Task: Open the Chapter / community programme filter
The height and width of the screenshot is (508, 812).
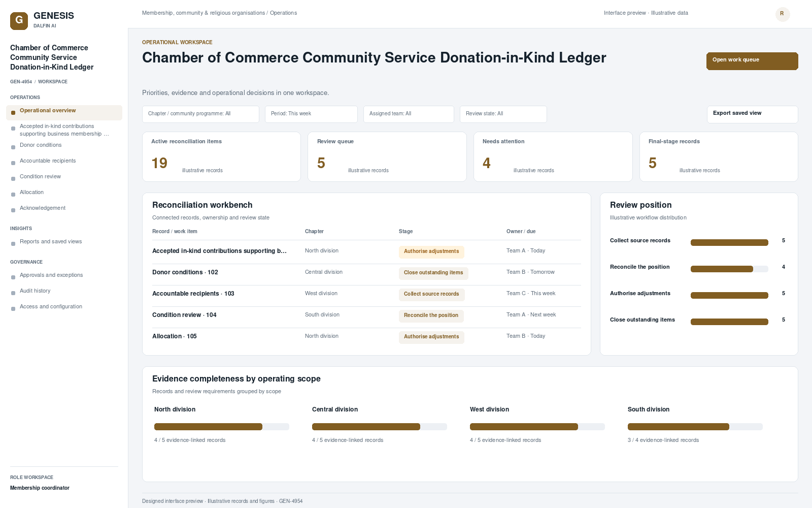Action: coord(200,114)
